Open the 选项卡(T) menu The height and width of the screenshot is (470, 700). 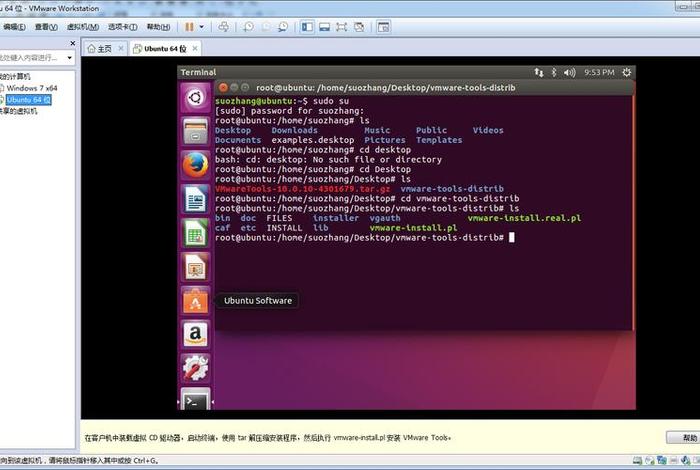pos(122,27)
